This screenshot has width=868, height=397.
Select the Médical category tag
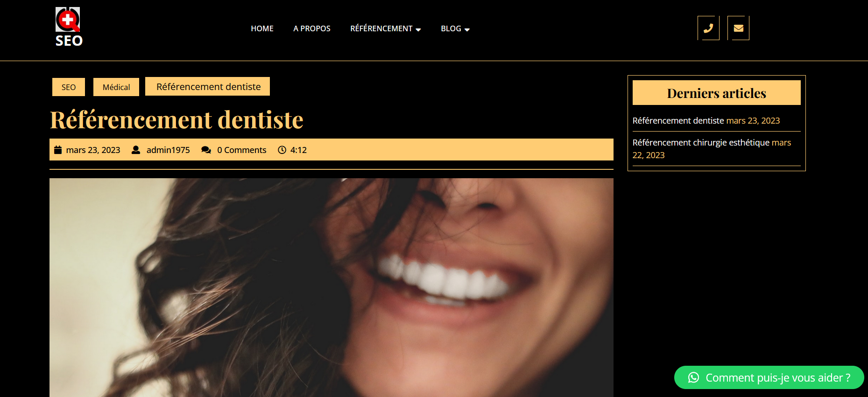[116, 87]
